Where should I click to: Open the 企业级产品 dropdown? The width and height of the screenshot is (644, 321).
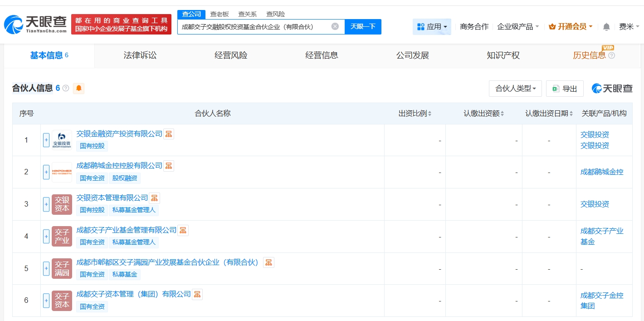click(x=518, y=27)
